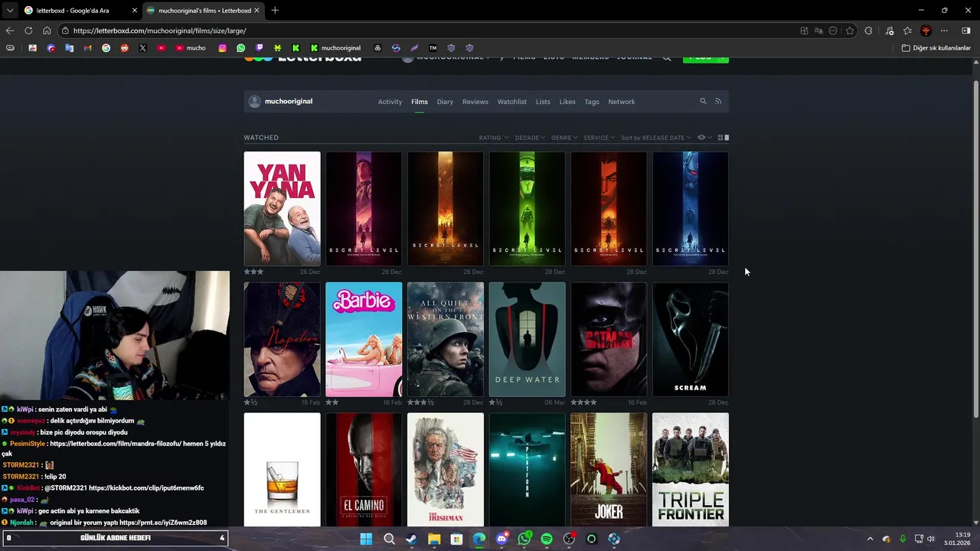Click the browser Back arrow

[x=9, y=31]
